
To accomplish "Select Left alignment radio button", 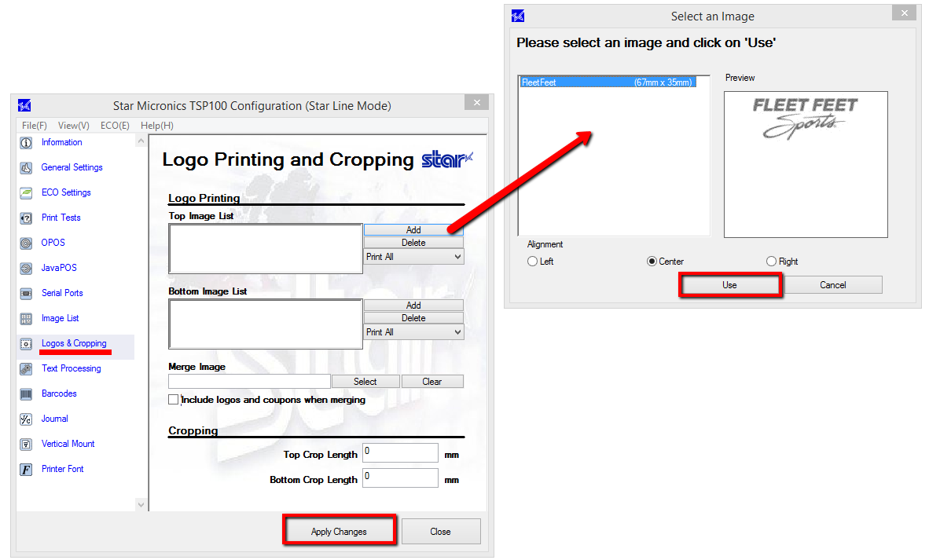I will point(532,261).
